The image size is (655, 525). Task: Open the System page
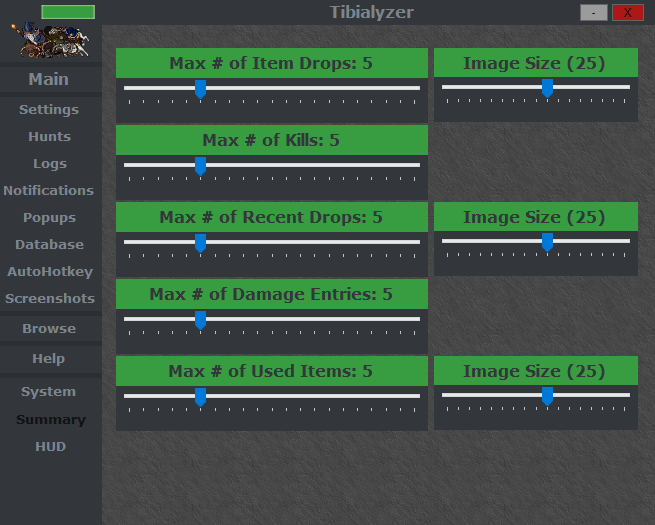(x=48, y=392)
